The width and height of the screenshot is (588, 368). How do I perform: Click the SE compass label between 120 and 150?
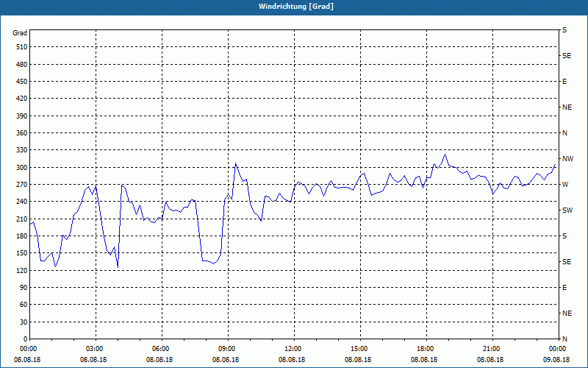tap(567, 262)
